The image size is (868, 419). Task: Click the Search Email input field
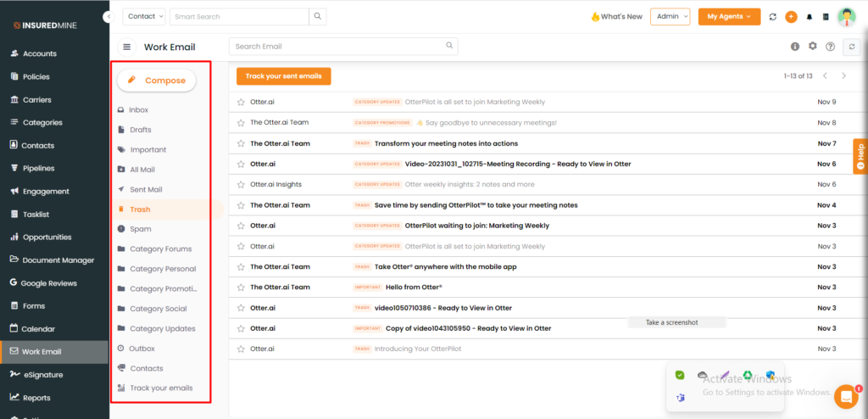[x=343, y=47]
